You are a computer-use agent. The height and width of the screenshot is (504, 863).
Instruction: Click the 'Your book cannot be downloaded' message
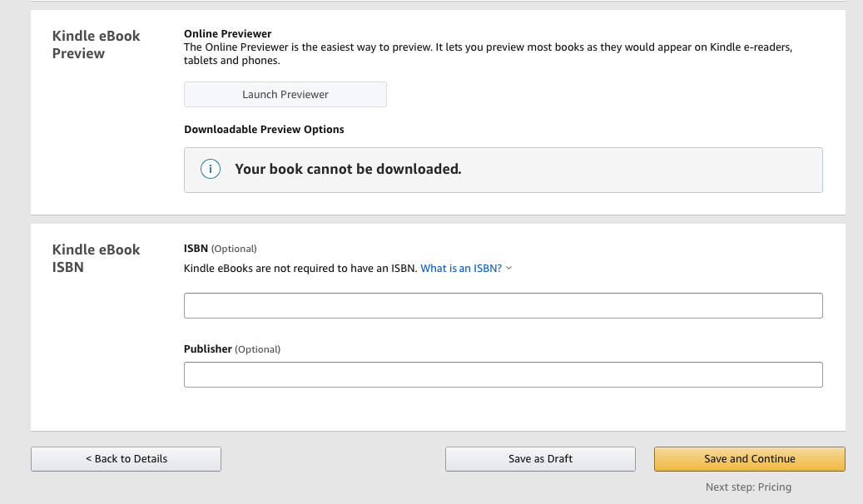point(348,170)
